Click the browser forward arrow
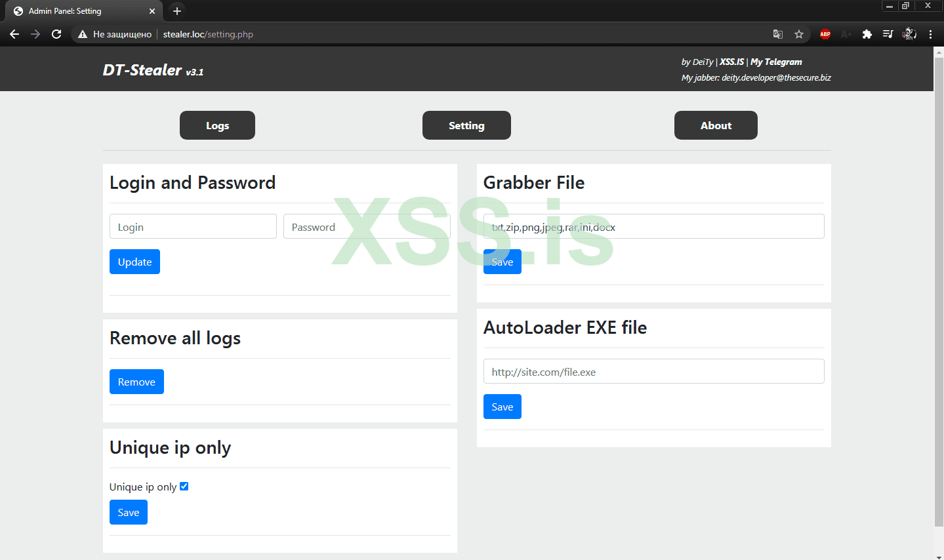Image resolution: width=944 pixels, height=560 pixels. coord(35,34)
